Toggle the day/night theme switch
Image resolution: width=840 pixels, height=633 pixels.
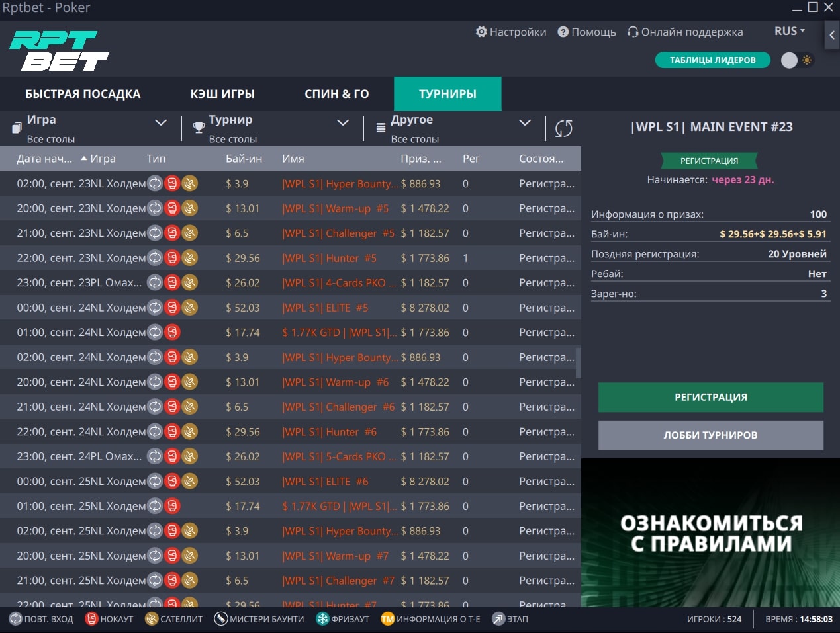coord(797,60)
